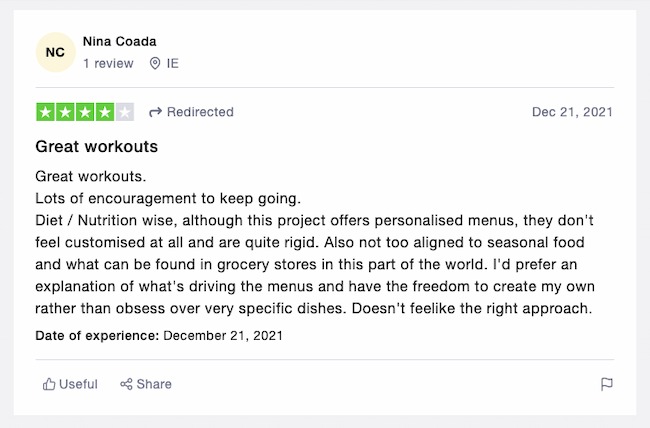This screenshot has height=428, width=650.
Task: Click the NC reviewer avatar circle
Action: click(55, 52)
